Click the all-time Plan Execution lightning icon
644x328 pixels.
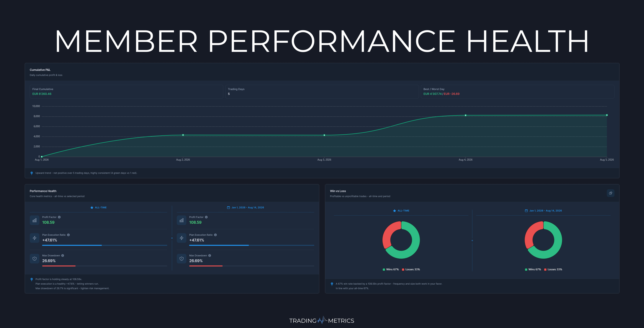point(35,238)
